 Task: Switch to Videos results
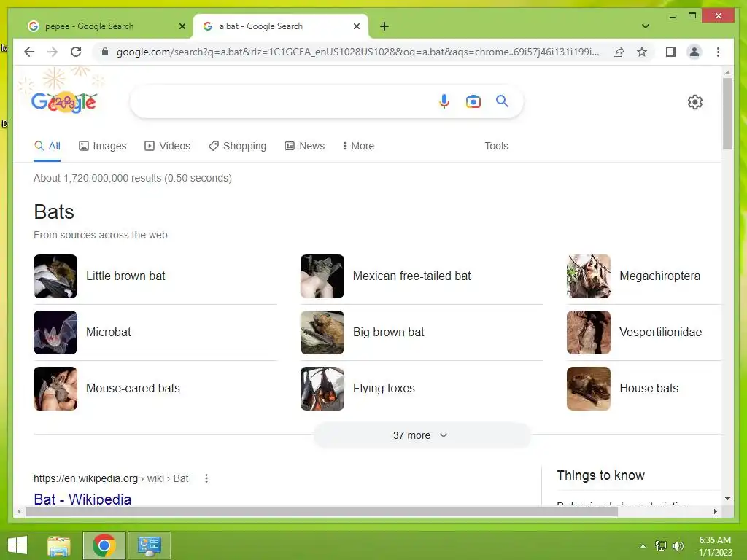(167, 146)
